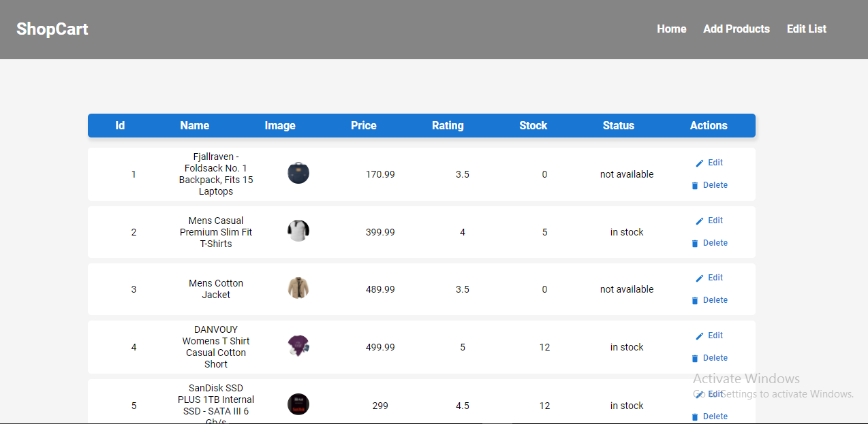
Task: Select the Edit pencil icon on Mens Casual T-Shirts
Action: pos(700,220)
